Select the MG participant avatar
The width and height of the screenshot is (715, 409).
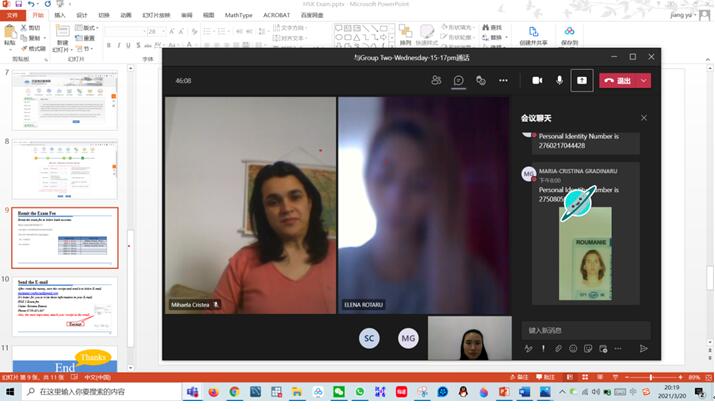coord(408,338)
